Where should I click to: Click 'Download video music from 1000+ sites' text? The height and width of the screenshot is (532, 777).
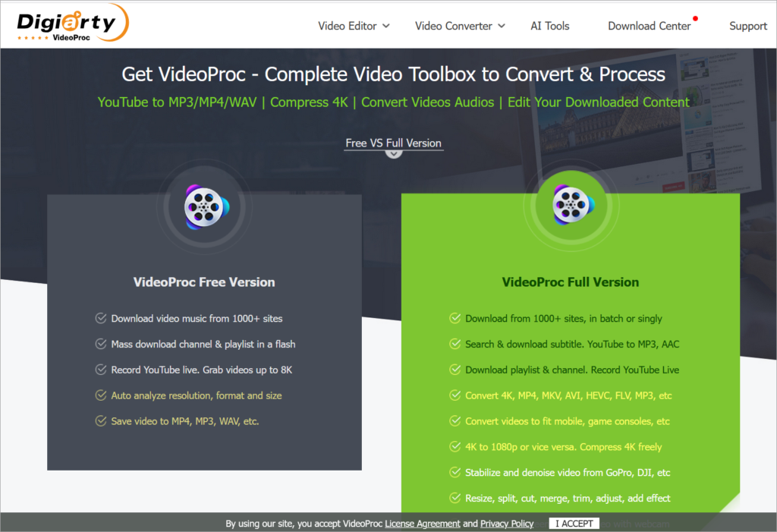197,318
